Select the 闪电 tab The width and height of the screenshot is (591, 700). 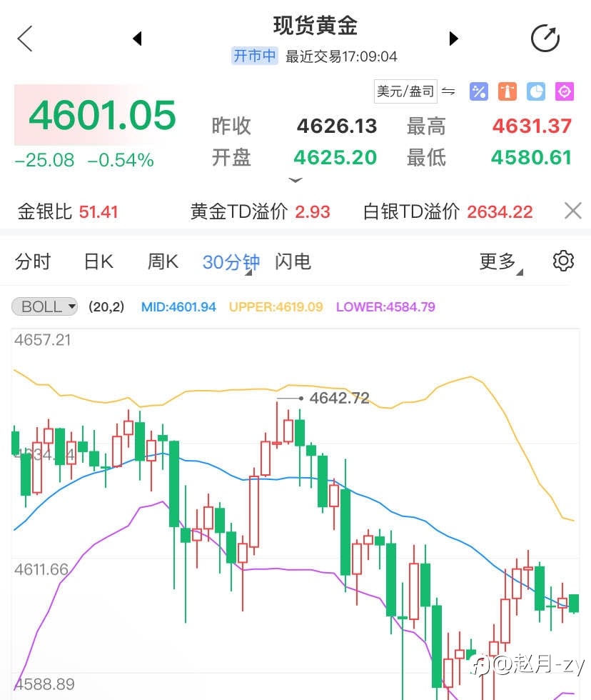[x=293, y=262]
